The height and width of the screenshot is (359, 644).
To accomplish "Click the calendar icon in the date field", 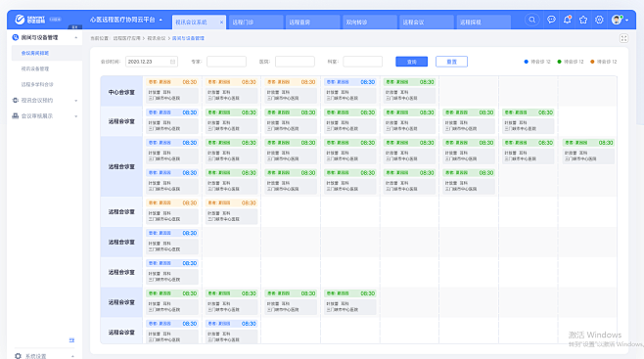I will [173, 62].
